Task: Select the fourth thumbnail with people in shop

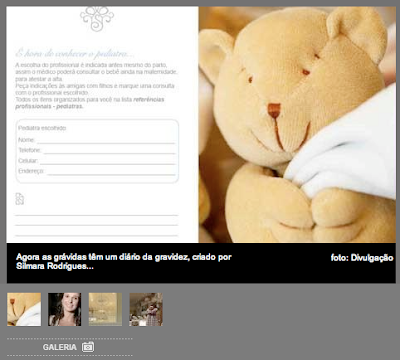Action: coord(146,309)
